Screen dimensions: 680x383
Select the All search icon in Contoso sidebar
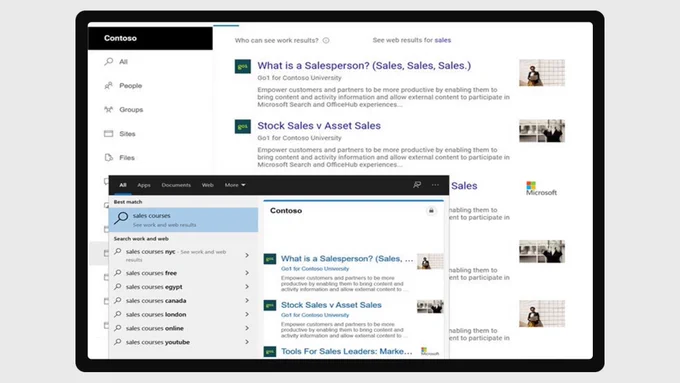coord(108,62)
